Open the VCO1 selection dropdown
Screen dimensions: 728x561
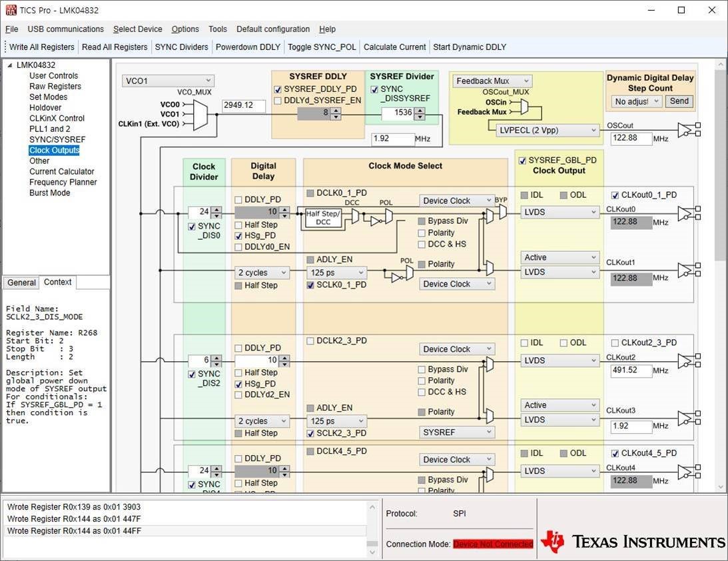coord(168,81)
